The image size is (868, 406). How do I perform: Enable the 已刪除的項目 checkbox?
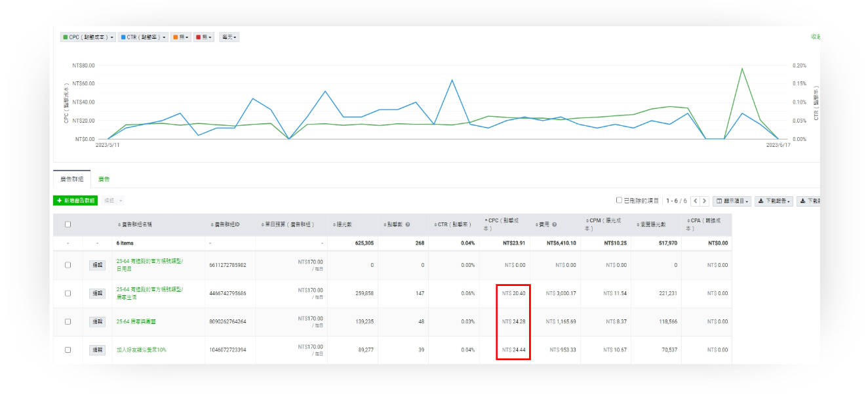click(x=619, y=201)
